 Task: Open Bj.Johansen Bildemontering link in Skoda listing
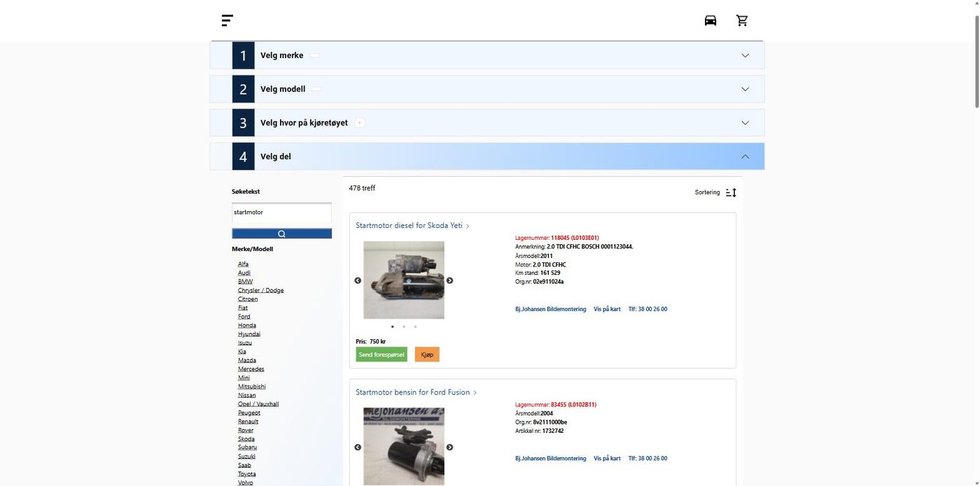click(551, 309)
